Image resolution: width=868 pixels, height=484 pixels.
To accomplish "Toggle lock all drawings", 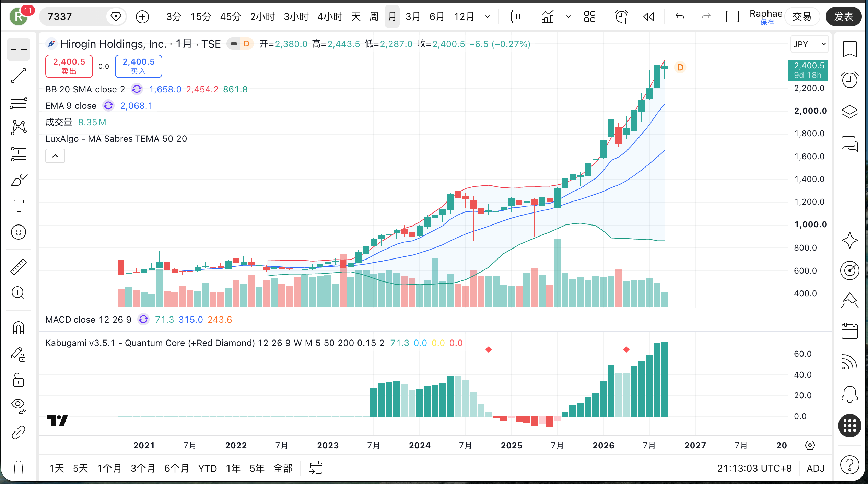I will (19, 380).
